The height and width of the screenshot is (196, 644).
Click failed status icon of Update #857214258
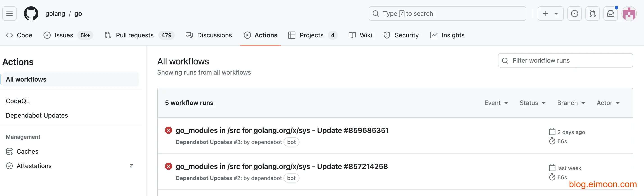coord(169,166)
